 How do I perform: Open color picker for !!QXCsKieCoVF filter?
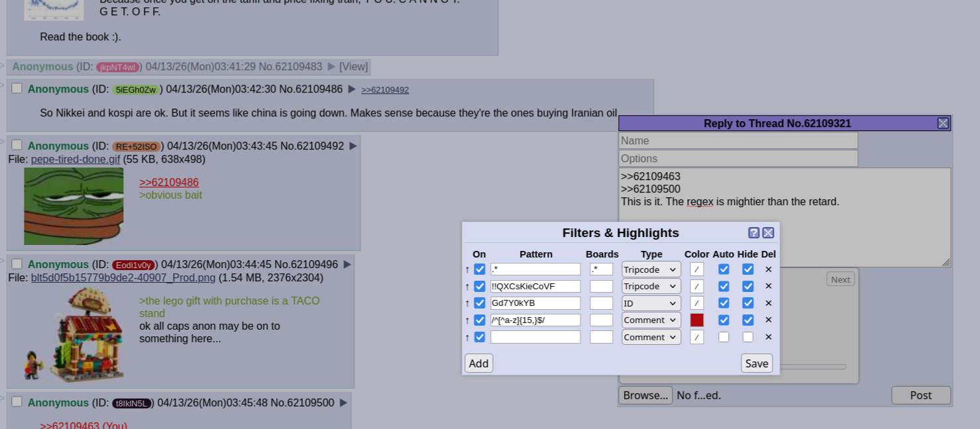click(x=697, y=286)
